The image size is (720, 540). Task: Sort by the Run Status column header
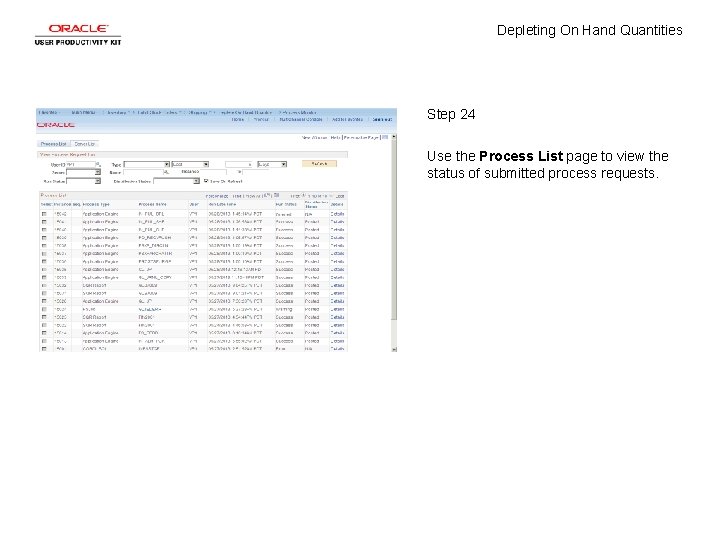point(286,204)
